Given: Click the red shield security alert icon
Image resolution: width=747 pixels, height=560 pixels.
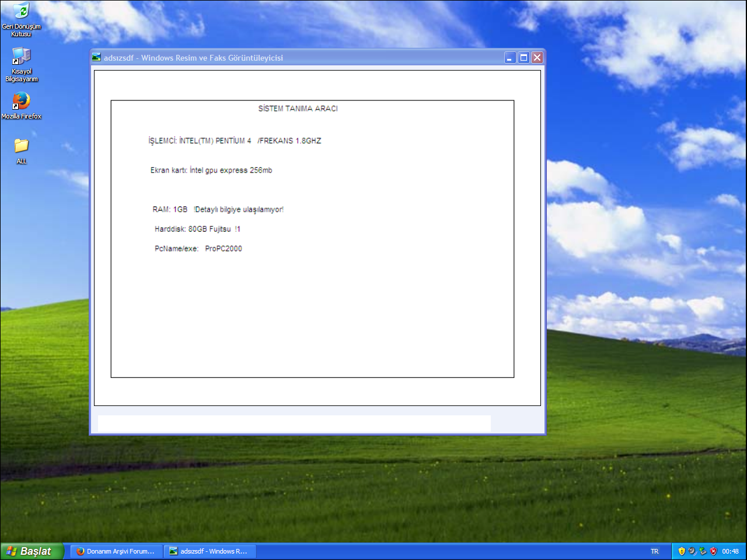Looking at the screenshot, I should pyautogui.click(x=713, y=551).
